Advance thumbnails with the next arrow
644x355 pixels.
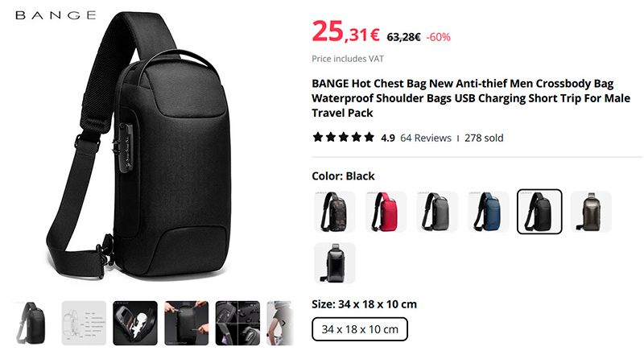[x=283, y=324]
